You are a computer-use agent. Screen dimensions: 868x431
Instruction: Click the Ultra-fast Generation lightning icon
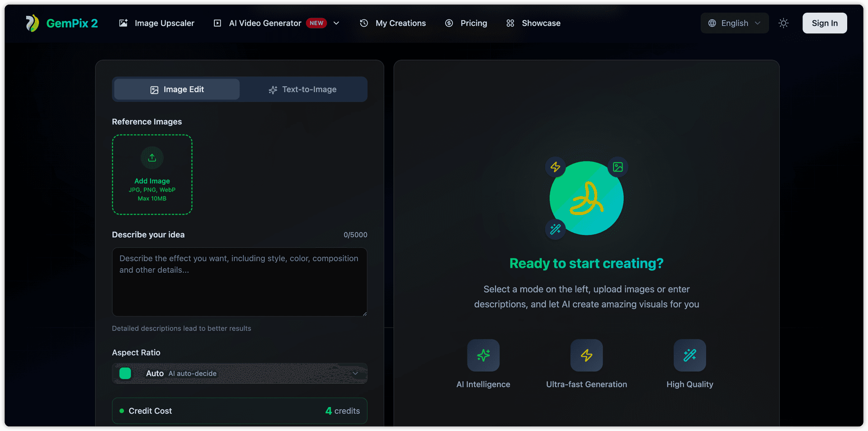(586, 355)
